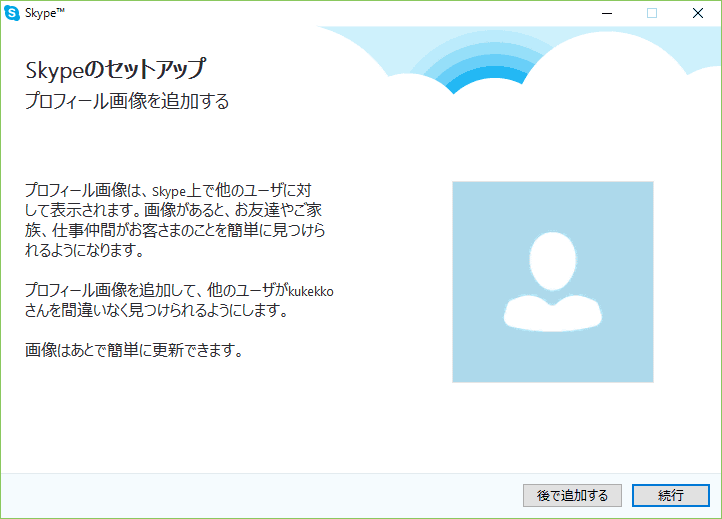Image resolution: width=722 pixels, height=519 pixels.
Task: Click the Skypeのセットアップ heading
Action: (116, 70)
